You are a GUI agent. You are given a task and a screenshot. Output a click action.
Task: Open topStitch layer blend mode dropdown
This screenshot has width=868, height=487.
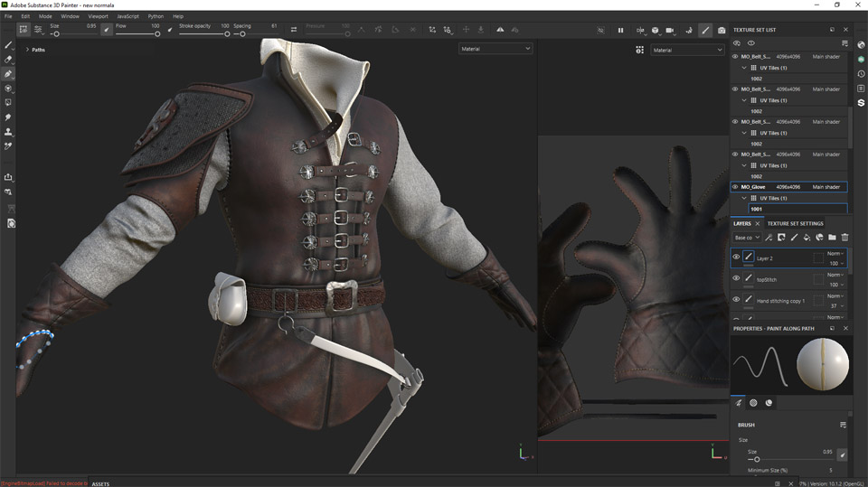pyautogui.click(x=835, y=275)
